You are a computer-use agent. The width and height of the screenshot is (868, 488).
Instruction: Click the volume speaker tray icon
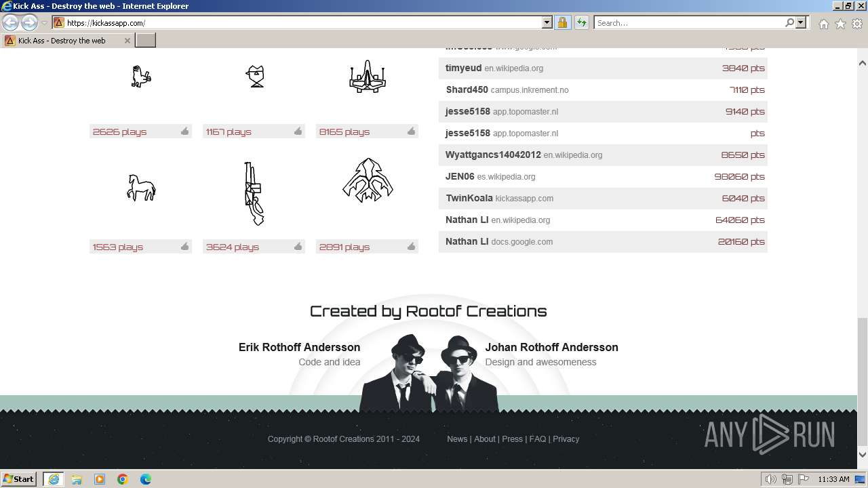[771, 479]
